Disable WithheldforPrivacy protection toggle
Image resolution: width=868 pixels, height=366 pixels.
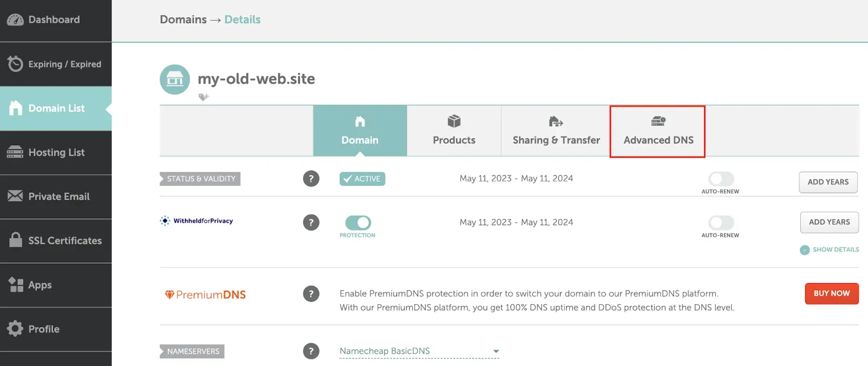[x=358, y=222]
